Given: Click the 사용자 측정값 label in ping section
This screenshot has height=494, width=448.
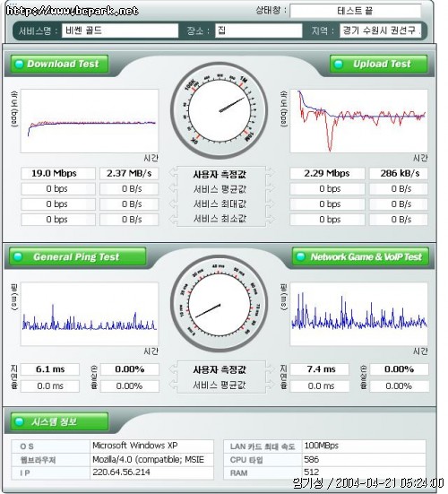Looking at the screenshot, I should [220, 369].
